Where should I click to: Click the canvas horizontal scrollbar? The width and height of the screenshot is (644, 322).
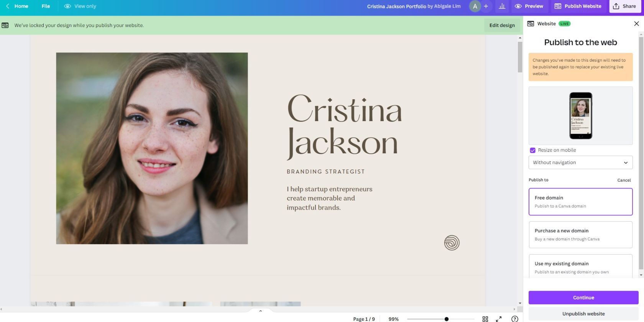pos(257,309)
